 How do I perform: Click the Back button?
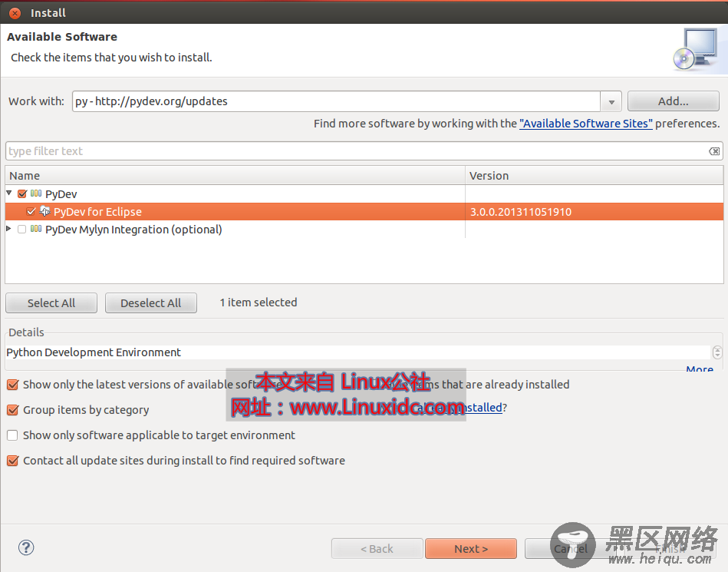[x=377, y=549]
